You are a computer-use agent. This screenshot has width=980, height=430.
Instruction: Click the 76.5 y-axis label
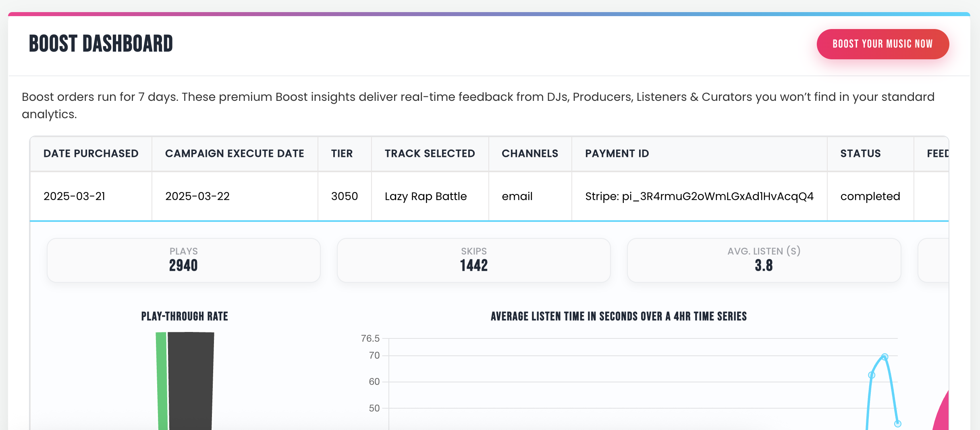[370, 338]
